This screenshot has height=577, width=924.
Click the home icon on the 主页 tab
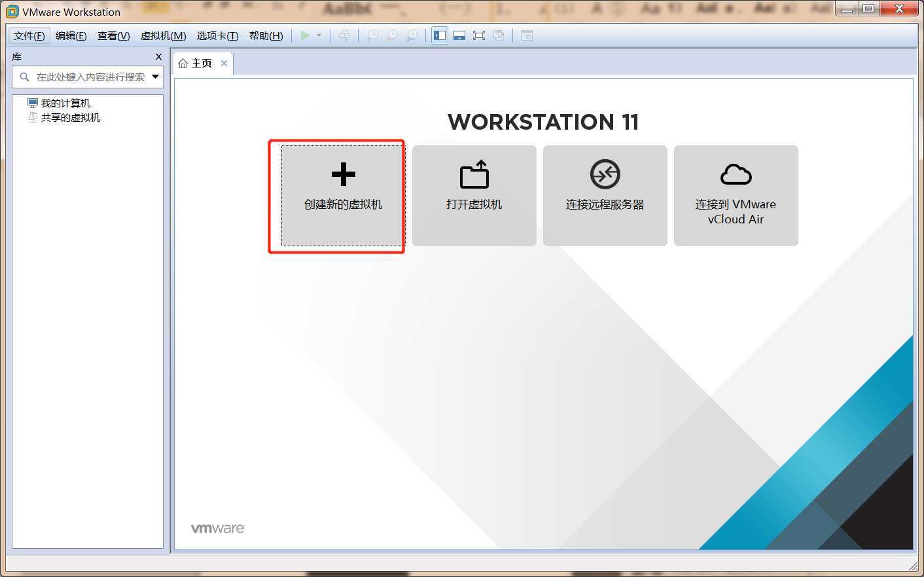tap(183, 64)
